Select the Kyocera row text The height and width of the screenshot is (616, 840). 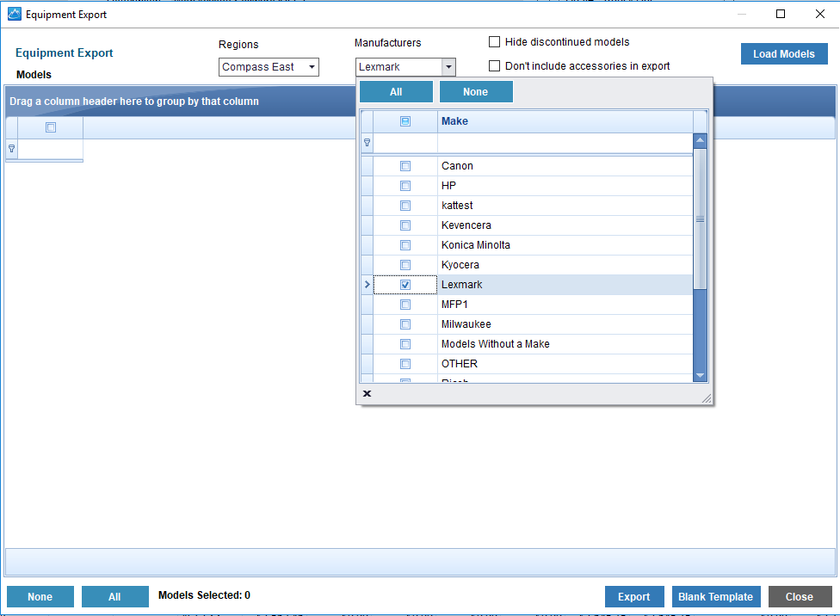tap(460, 265)
